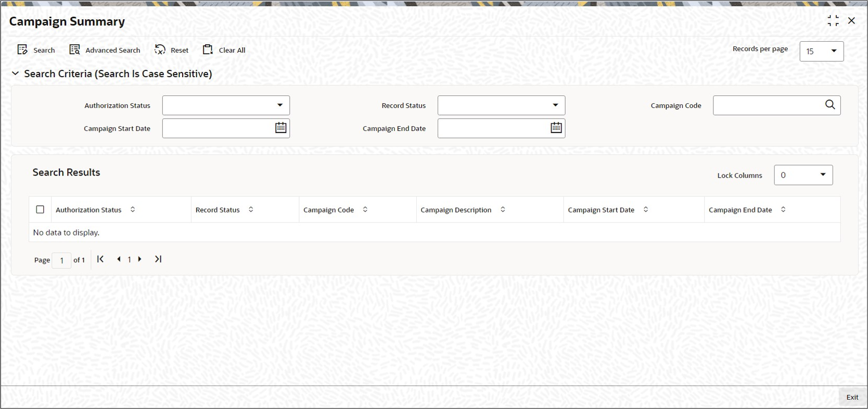This screenshot has height=409, width=868.
Task: Open the Campaign End Date calendar picker
Action: point(556,128)
